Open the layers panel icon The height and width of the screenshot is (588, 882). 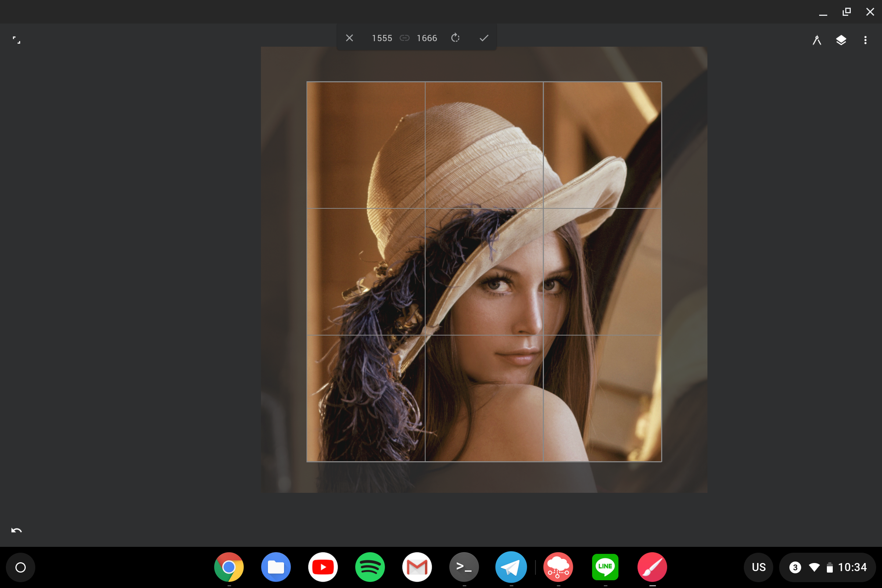[841, 40]
